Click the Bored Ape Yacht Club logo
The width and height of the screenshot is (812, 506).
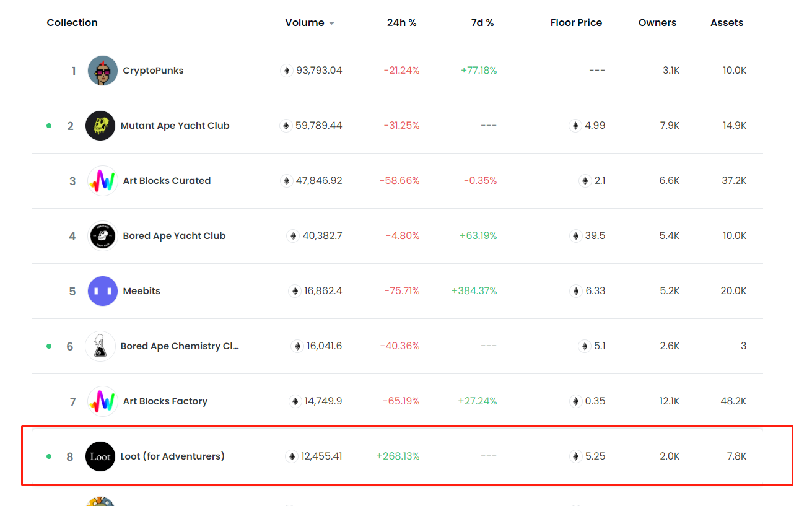pos(103,236)
